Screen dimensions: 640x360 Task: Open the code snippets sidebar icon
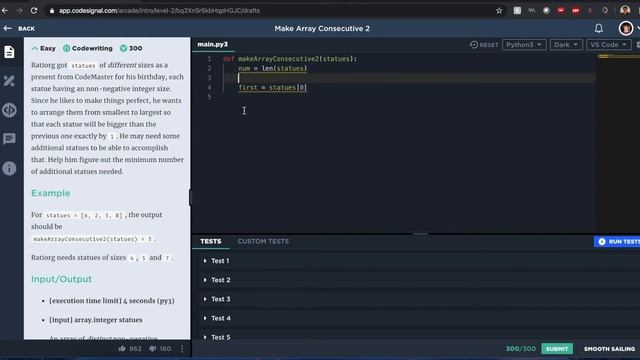(9, 110)
